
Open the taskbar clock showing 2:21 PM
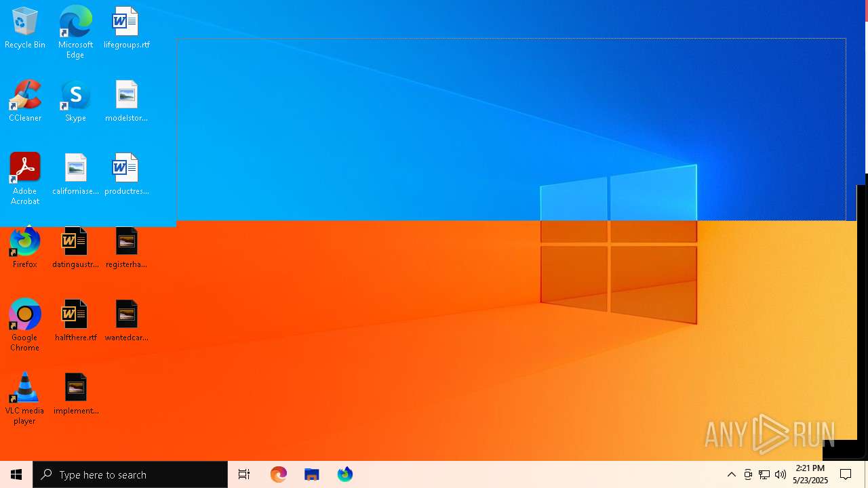[x=810, y=474]
